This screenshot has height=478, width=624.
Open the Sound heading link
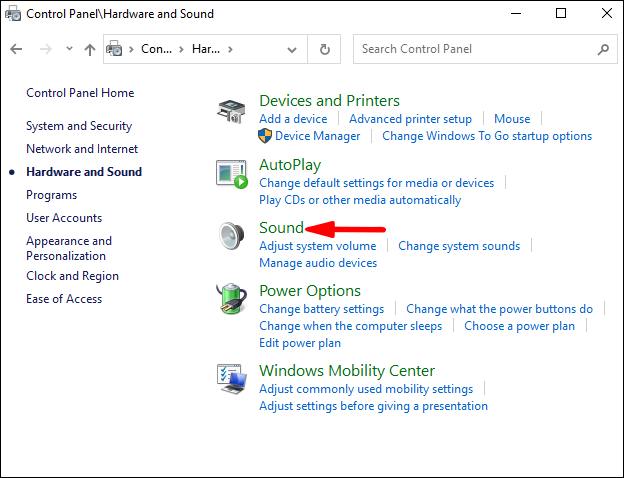[x=281, y=228]
